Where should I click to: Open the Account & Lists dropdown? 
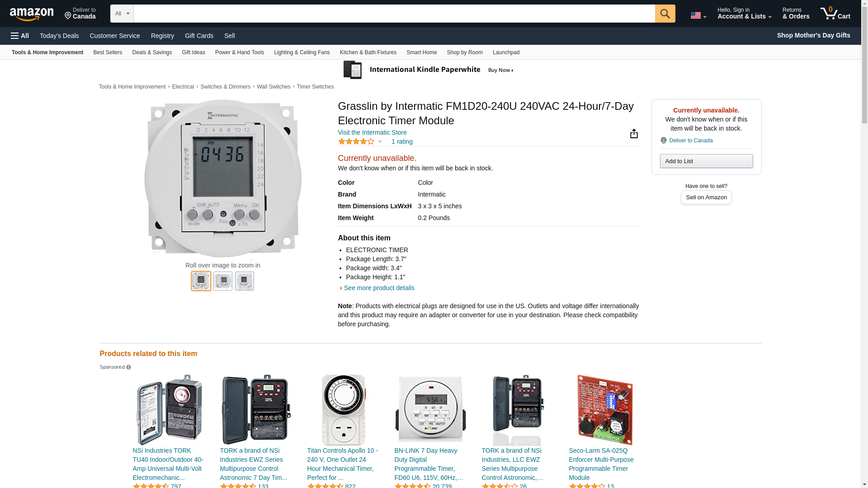point(744,14)
